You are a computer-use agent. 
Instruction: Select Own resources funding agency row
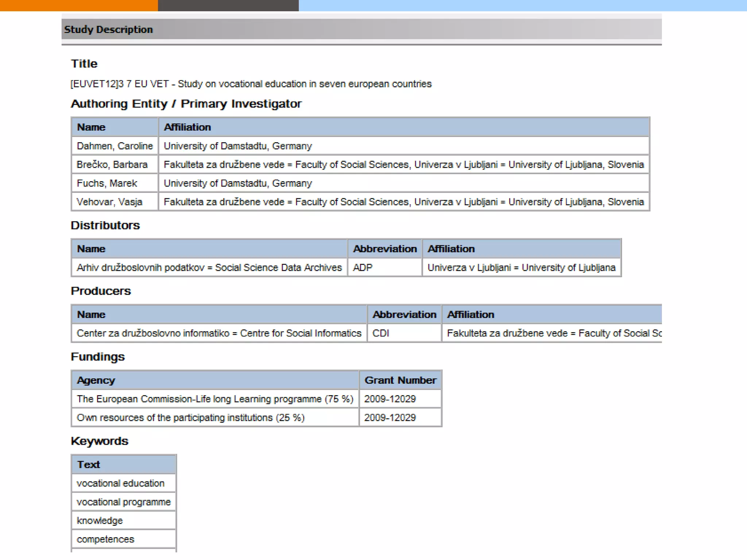(190, 417)
